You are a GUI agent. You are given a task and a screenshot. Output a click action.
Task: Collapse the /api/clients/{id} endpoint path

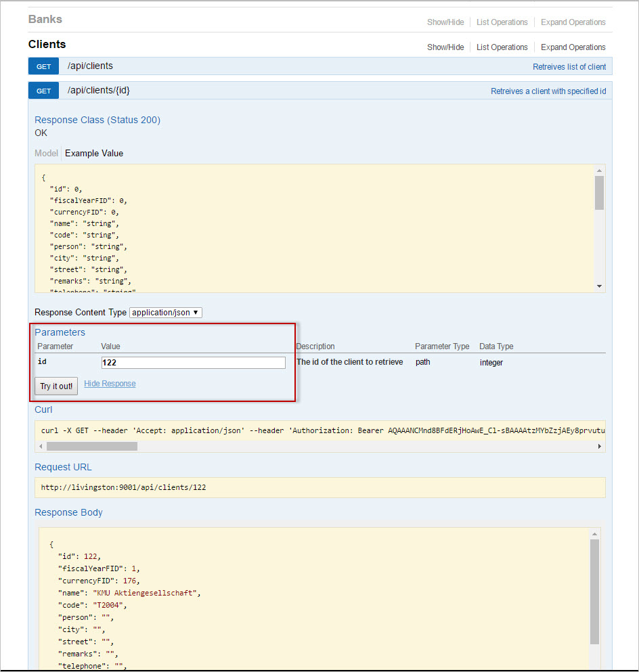click(x=98, y=91)
